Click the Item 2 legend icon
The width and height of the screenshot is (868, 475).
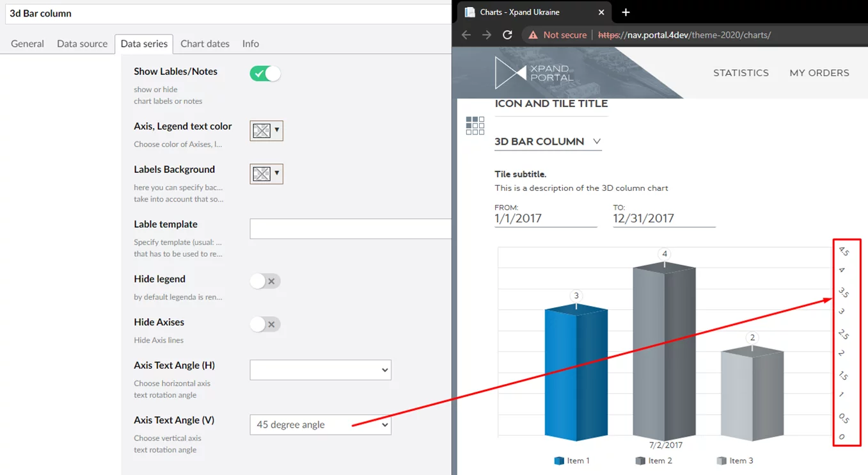640,461
